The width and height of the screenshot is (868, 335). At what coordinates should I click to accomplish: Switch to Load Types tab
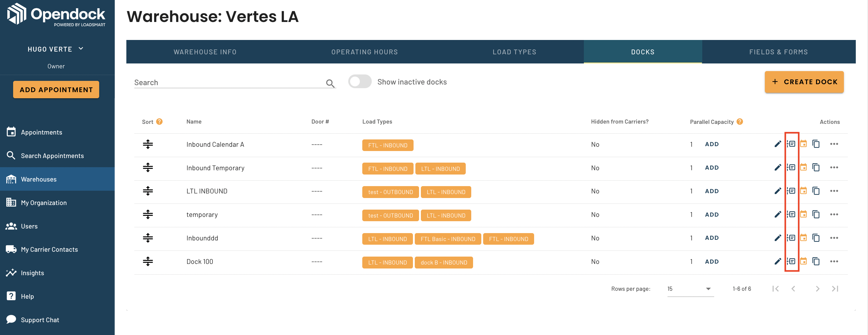click(514, 52)
